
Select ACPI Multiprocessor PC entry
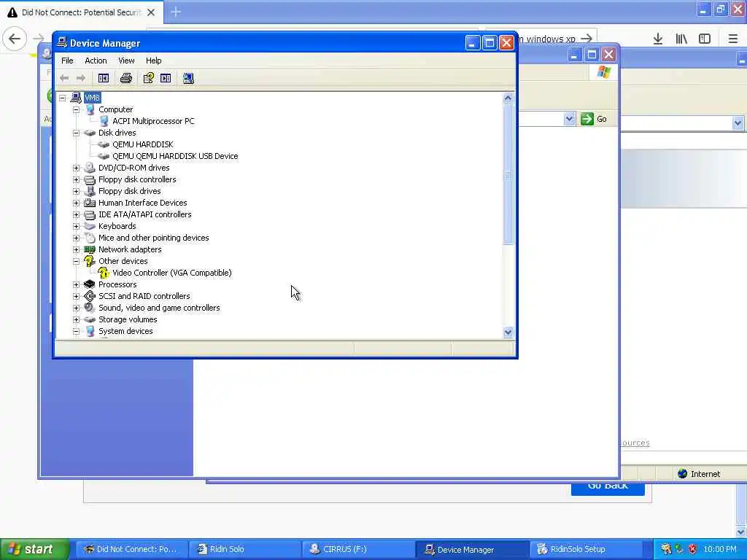pos(153,122)
